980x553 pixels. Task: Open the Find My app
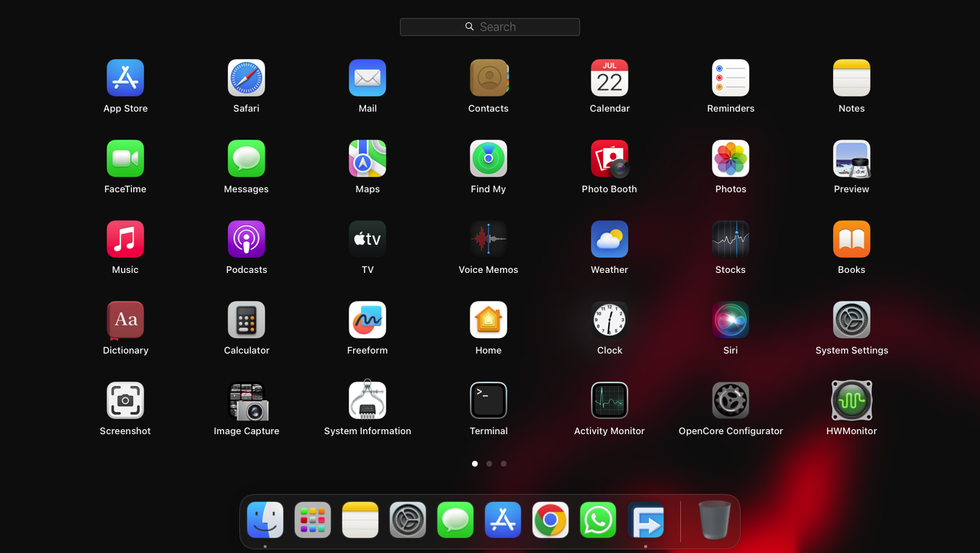tap(489, 158)
